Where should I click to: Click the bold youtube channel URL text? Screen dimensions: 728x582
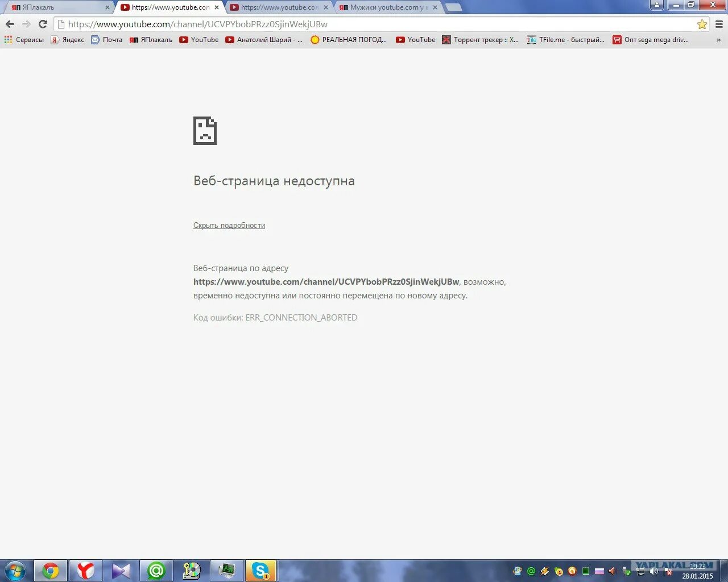(x=326, y=282)
